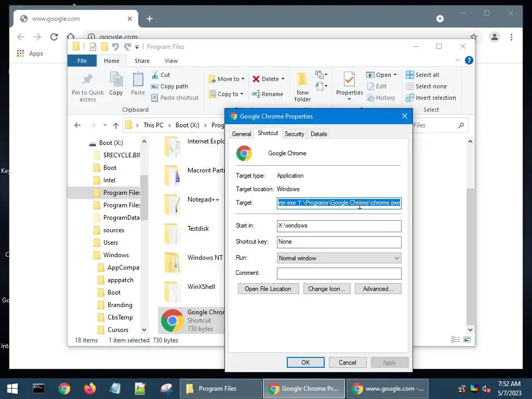Click the Comment text field
This screenshot has width=532, height=399.
point(339,273)
